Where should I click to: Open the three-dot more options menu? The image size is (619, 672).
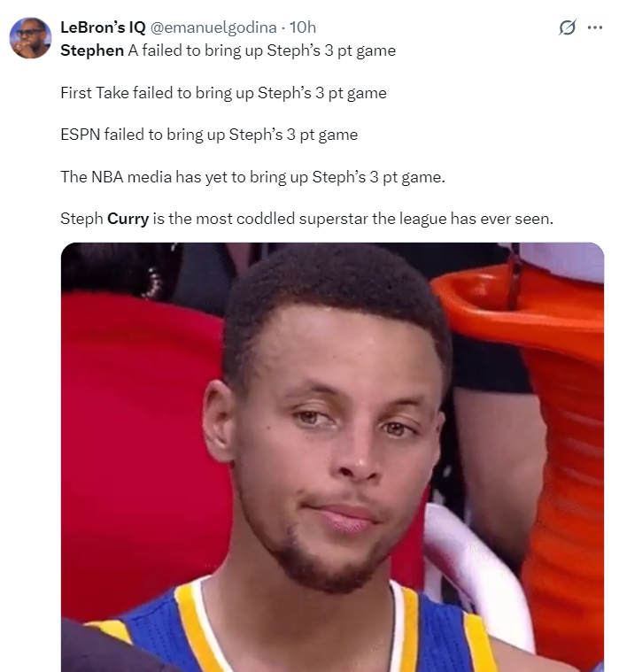(595, 27)
